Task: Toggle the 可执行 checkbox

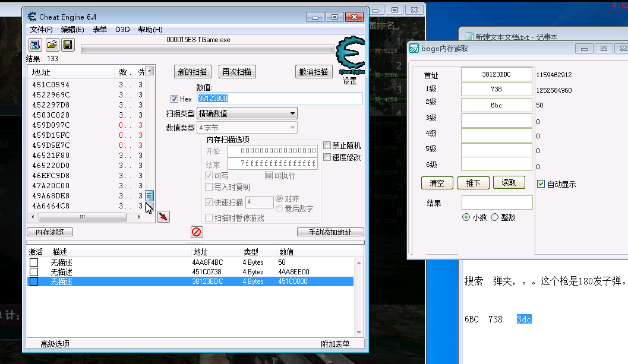Action: 269,175
